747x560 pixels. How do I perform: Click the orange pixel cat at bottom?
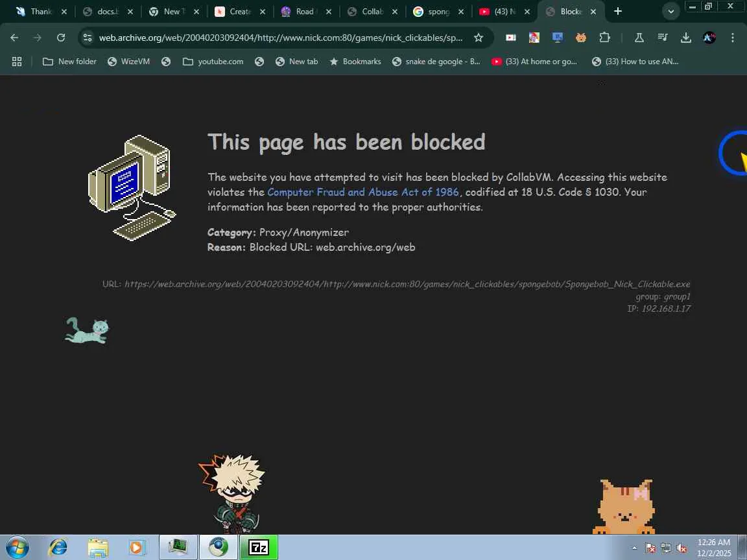pyautogui.click(x=624, y=507)
